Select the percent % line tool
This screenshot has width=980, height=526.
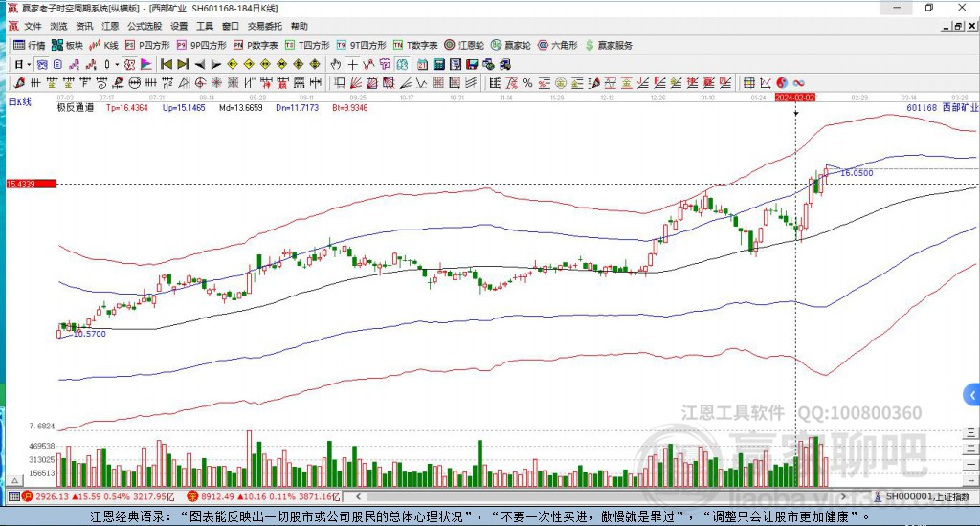pyautogui.click(x=527, y=82)
